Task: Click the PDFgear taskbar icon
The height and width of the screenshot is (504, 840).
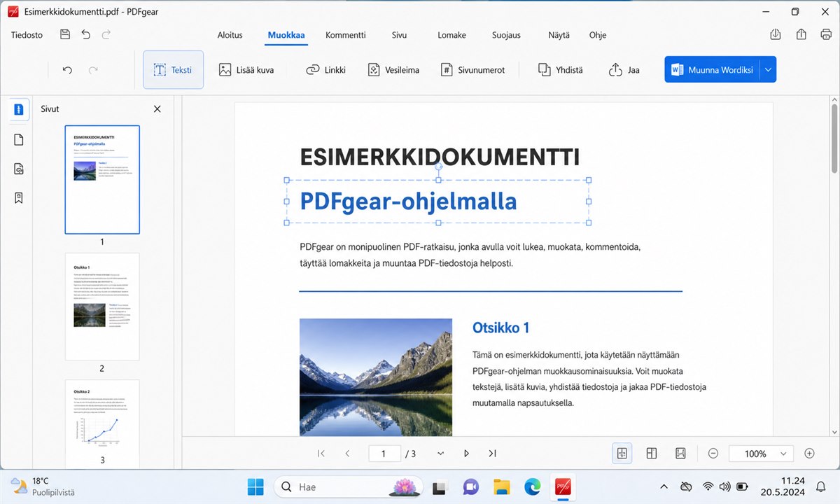Action: (x=563, y=486)
